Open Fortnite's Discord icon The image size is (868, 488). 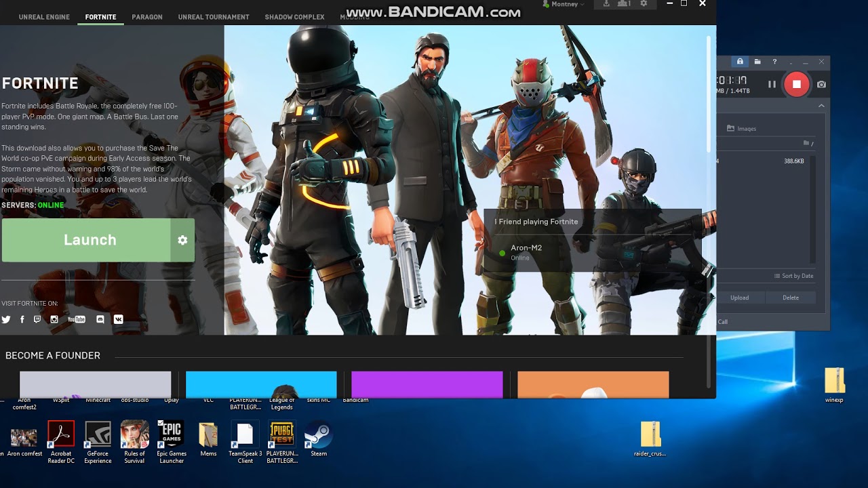[100, 319]
